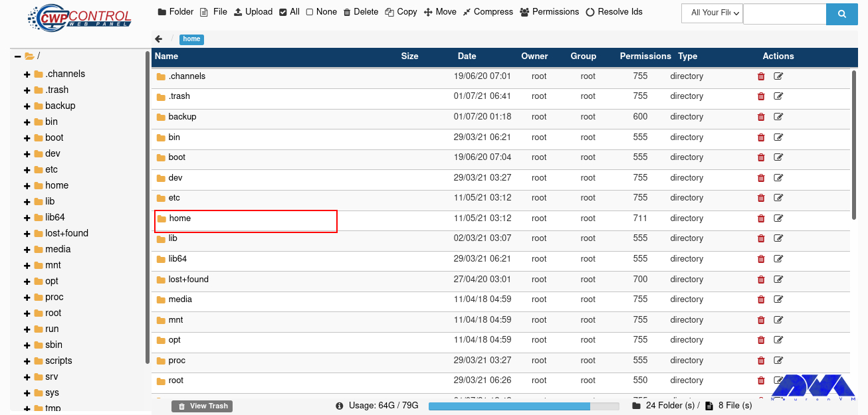Click the Copy icon in the toolbar

pyautogui.click(x=400, y=11)
